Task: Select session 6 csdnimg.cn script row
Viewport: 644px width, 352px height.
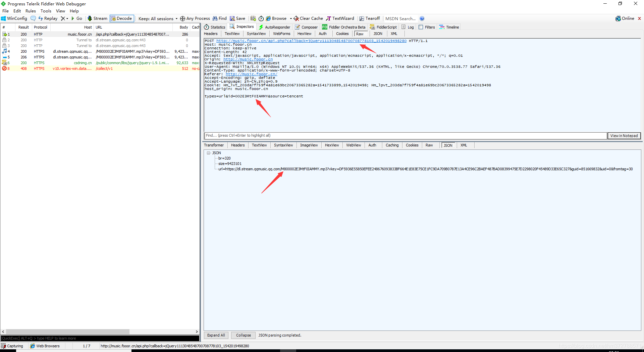Action: tap(100, 63)
